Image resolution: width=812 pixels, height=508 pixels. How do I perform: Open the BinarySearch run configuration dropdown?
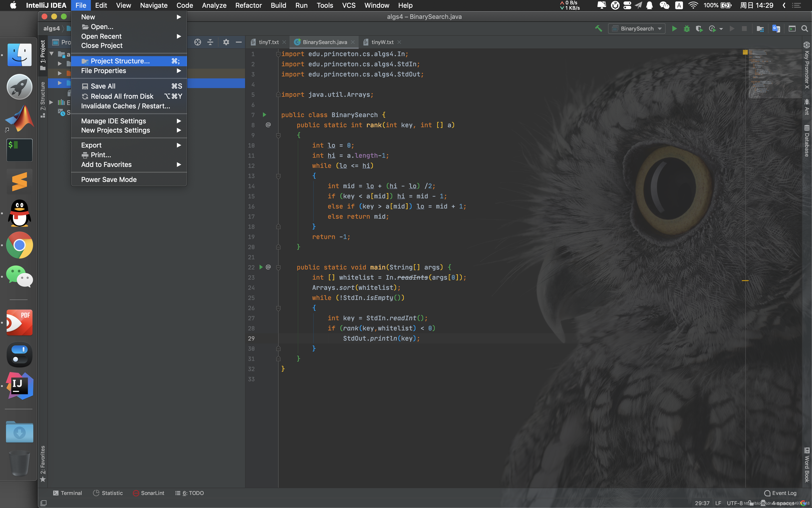coord(637,29)
